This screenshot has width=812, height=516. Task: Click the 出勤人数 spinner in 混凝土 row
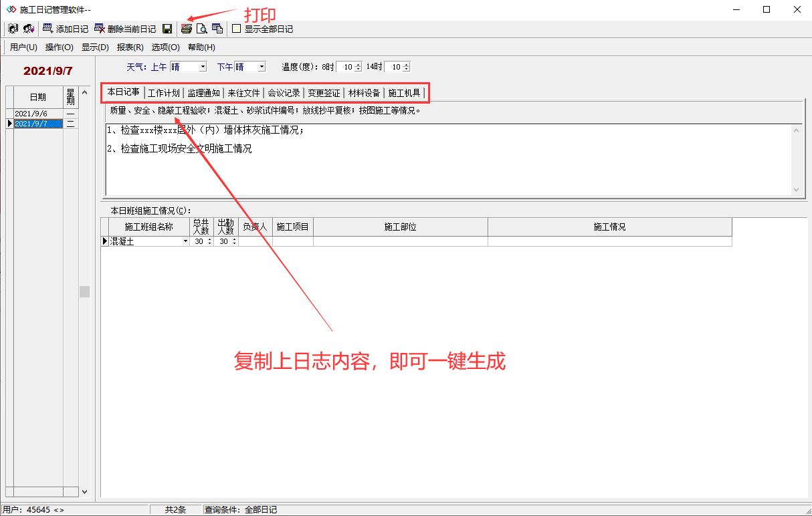point(234,241)
